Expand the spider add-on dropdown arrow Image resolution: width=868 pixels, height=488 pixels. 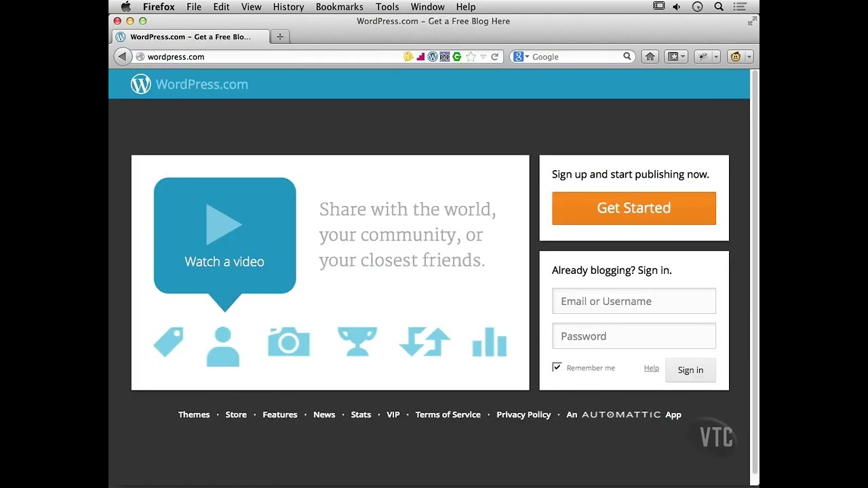click(x=716, y=57)
